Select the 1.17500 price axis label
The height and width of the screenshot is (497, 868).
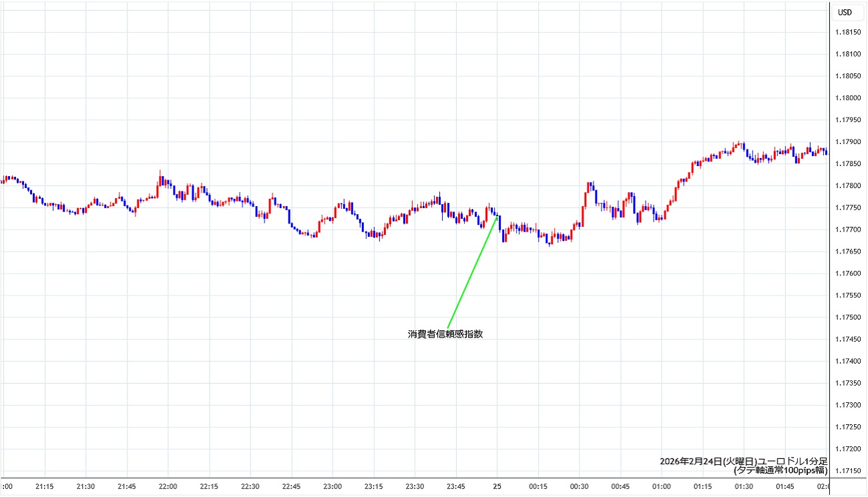pyautogui.click(x=847, y=317)
